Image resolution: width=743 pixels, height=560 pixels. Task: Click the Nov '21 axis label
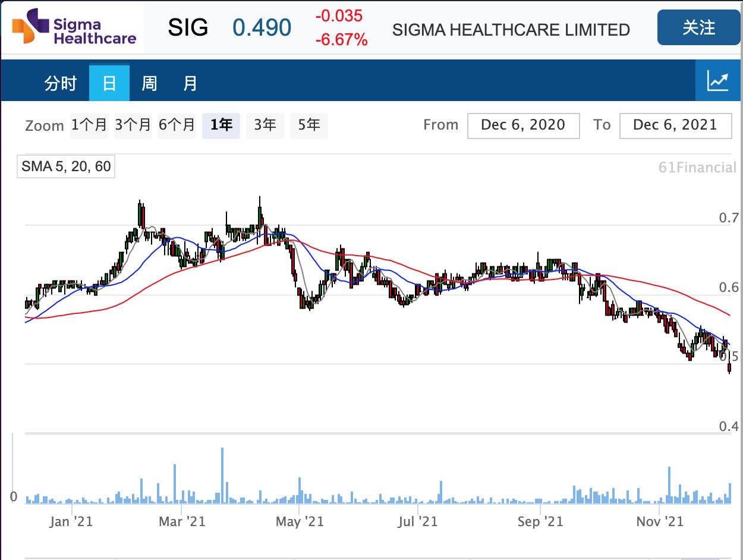pyautogui.click(x=660, y=522)
